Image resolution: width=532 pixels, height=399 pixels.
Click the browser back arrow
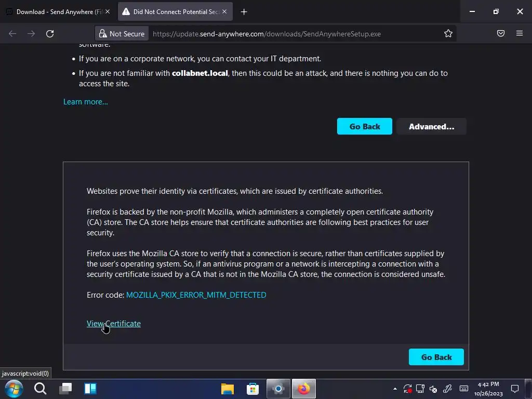tap(12, 34)
